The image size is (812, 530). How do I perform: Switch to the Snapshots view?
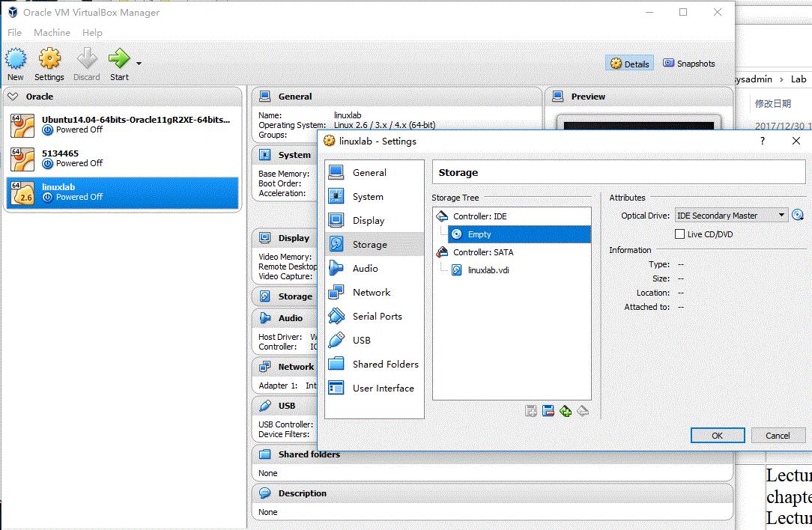coord(689,64)
